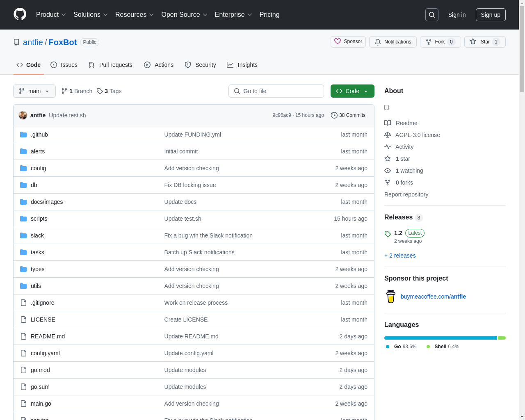
Task: Click the Sign up button
Action: coord(491,15)
